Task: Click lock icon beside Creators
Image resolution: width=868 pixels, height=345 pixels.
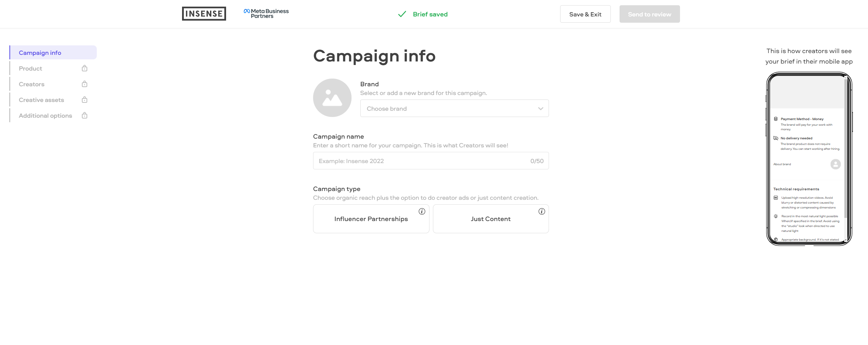Action: pyautogui.click(x=85, y=84)
